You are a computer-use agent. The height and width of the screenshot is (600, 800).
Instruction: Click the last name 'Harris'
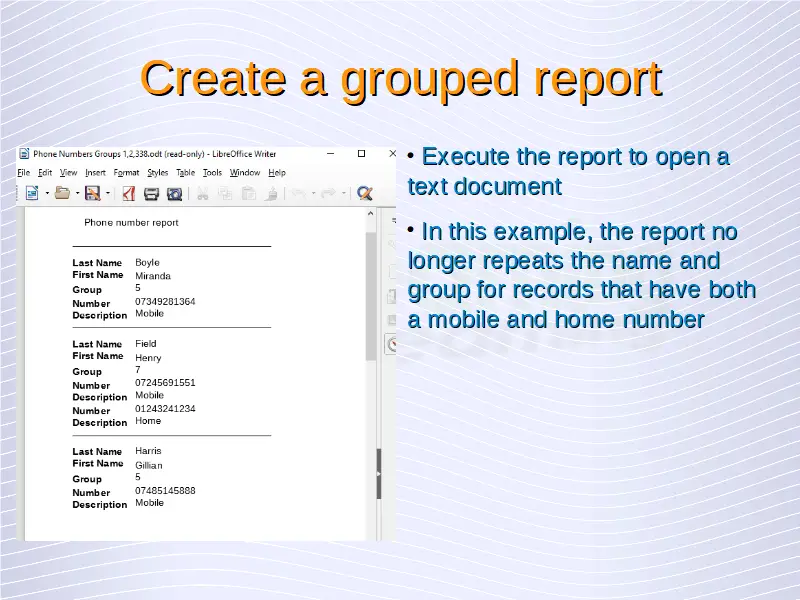click(148, 451)
